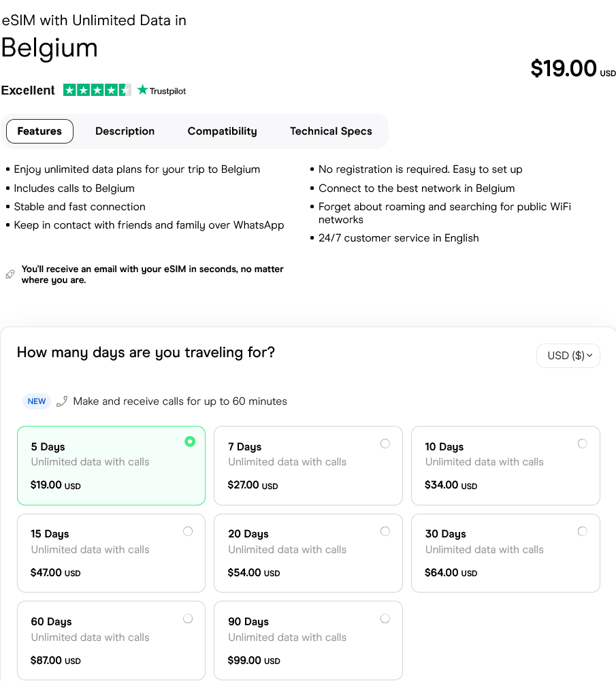616x681 pixels.
Task: Select the 60 Days radio button
Action: point(188,619)
